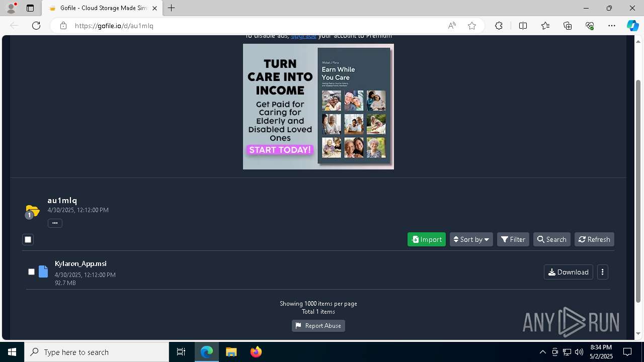Open Settings and more ellipsis menu
644x362 pixels.
612,26
